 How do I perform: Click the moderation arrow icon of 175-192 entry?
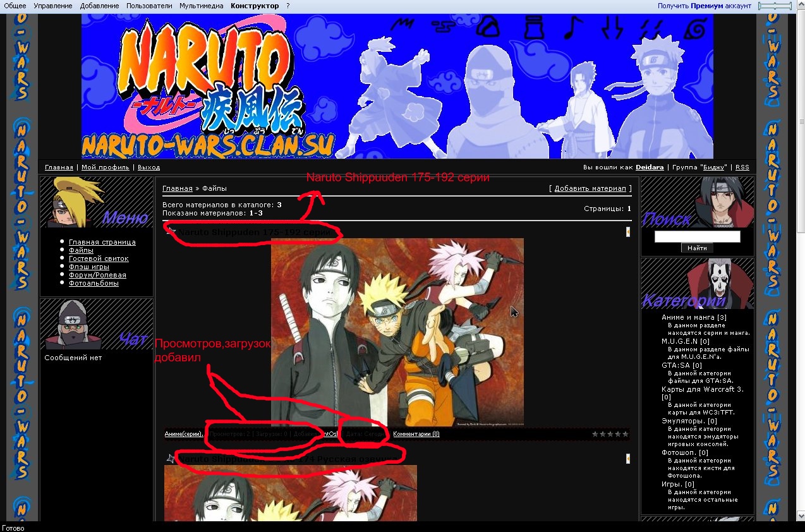coord(627,232)
